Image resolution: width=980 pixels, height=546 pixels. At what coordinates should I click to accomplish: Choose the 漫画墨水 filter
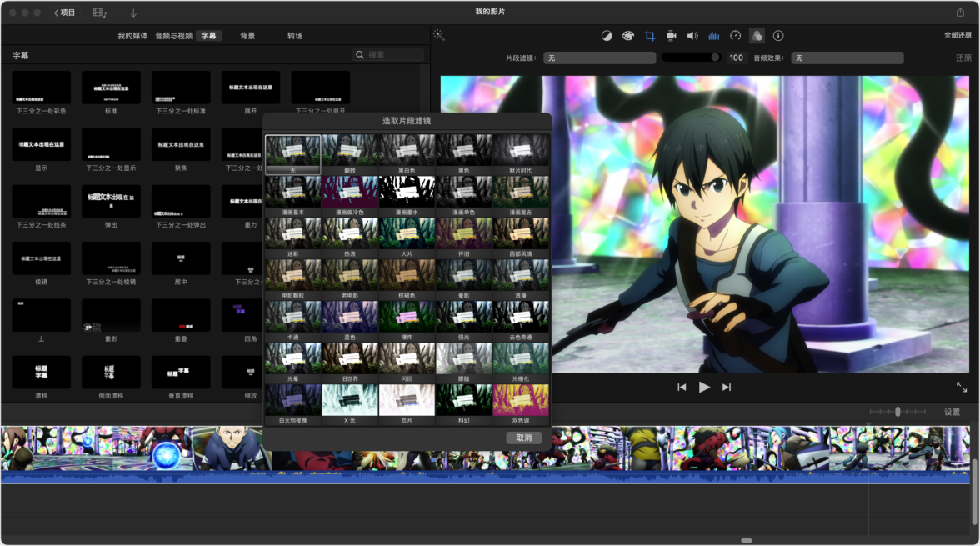(x=407, y=196)
